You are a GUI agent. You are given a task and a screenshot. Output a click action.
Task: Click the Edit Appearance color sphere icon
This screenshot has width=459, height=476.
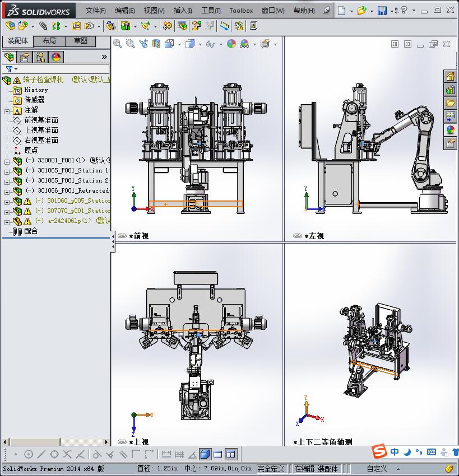pyautogui.click(x=231, y=44)
